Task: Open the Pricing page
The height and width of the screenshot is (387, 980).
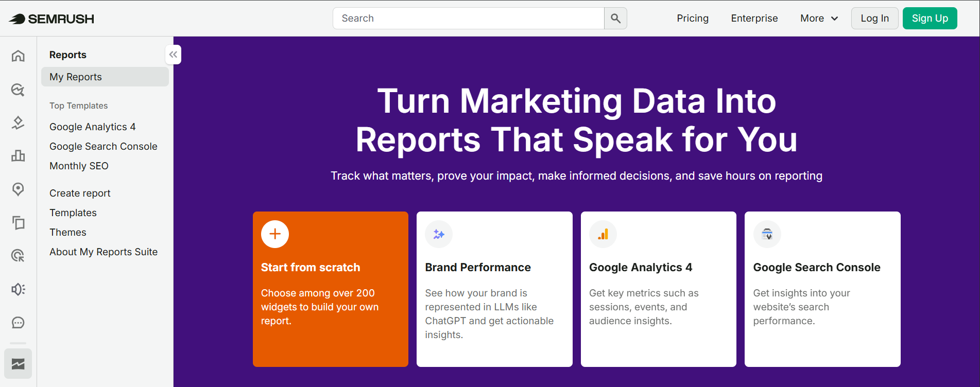Action: coord(693,19)
